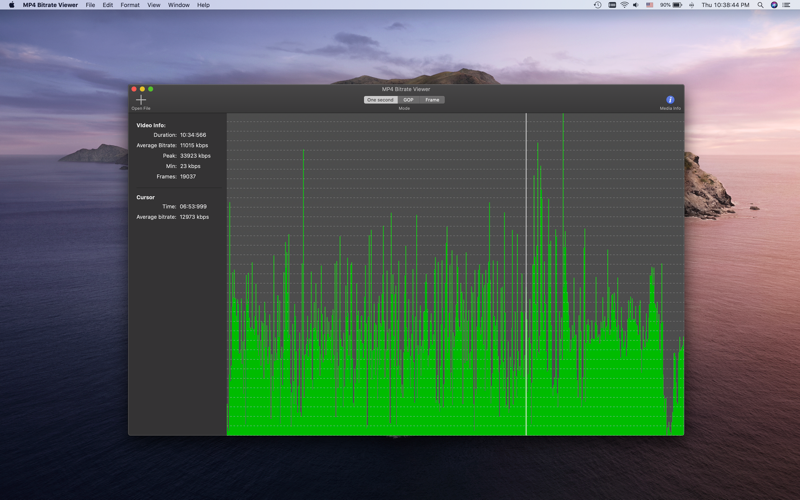
Task: Switch to GOP mode
Action: 408,100
